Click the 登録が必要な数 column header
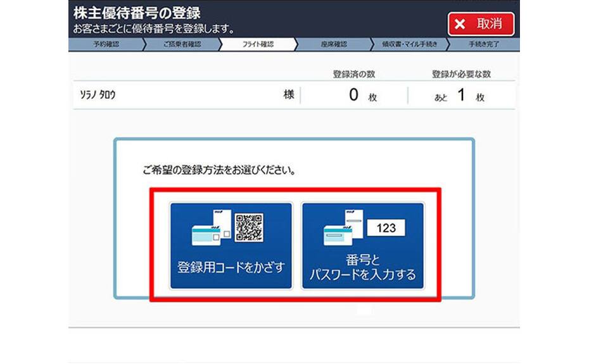The width and height of the screenshot is (589, 364). (x=461, y=74)
